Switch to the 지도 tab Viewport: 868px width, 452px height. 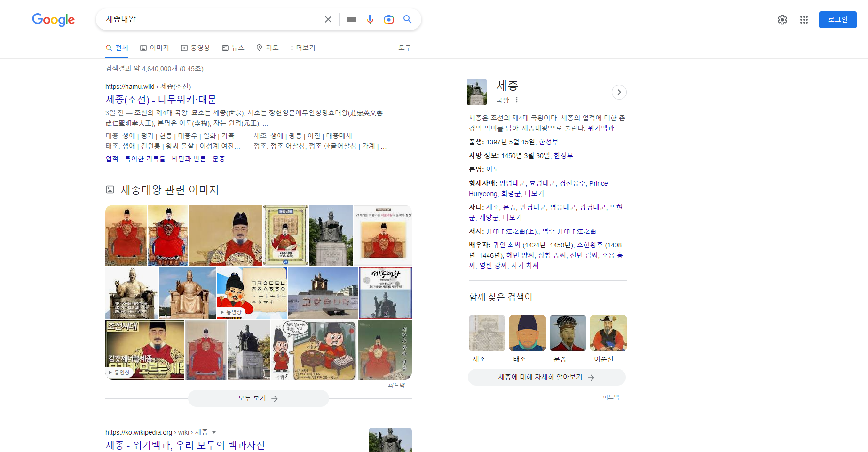click(268, 48)
